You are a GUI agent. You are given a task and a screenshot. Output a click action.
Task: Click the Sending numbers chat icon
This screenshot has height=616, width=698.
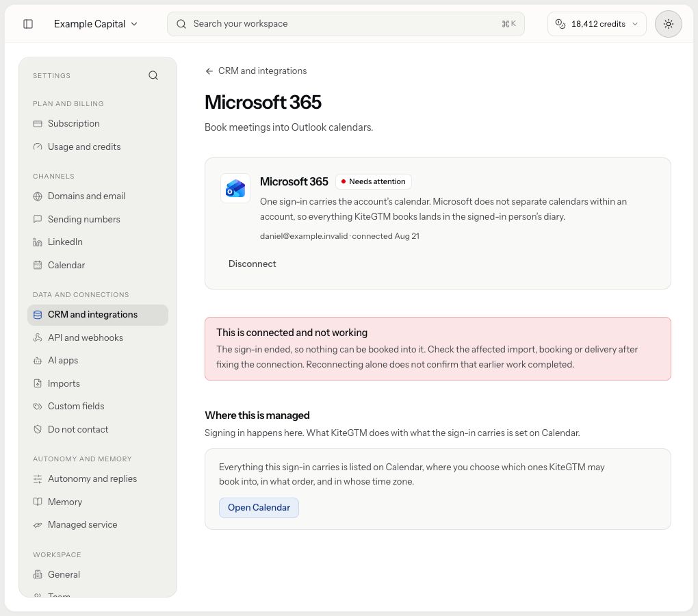[38, 220]
